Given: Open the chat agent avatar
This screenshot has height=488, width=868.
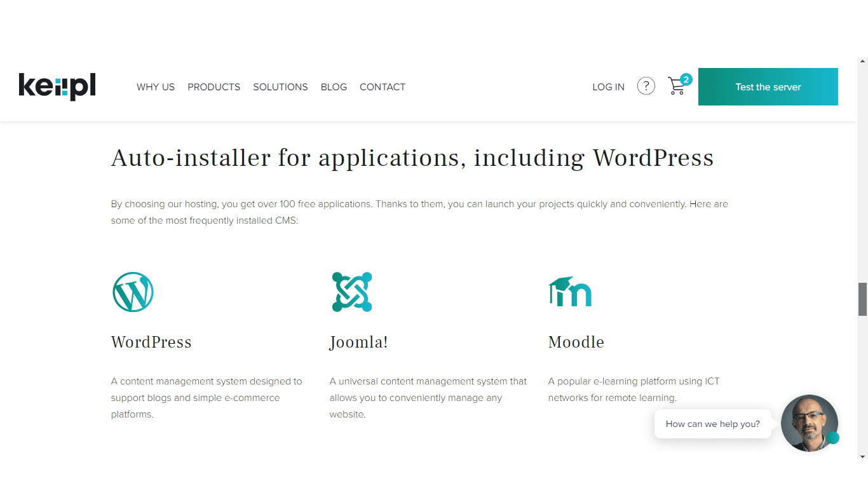Looking at the screenshot, I should [809, 423].
